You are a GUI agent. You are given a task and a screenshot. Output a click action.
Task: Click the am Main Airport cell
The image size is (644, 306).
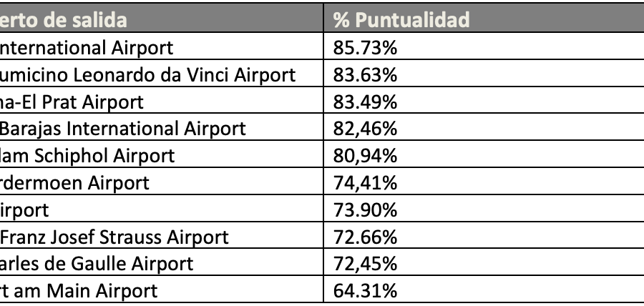tap(162, 289)
